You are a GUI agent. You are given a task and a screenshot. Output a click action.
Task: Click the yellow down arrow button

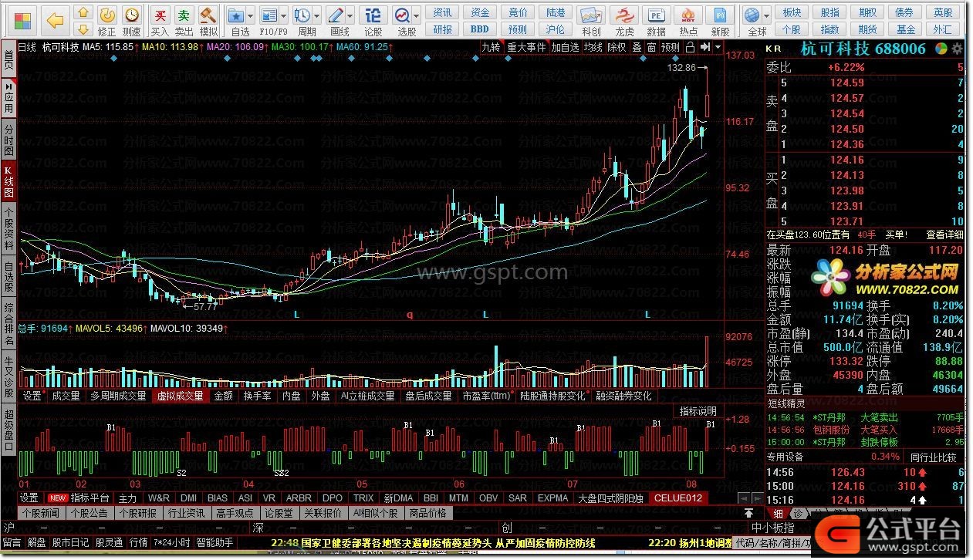click(x=83, y=29)
